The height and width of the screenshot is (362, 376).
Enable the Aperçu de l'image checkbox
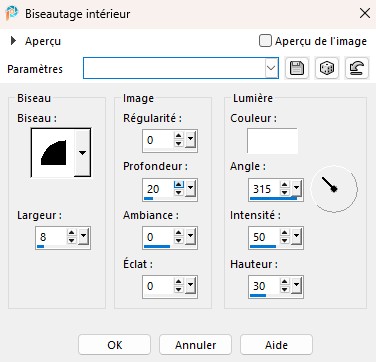pos(265,41)
